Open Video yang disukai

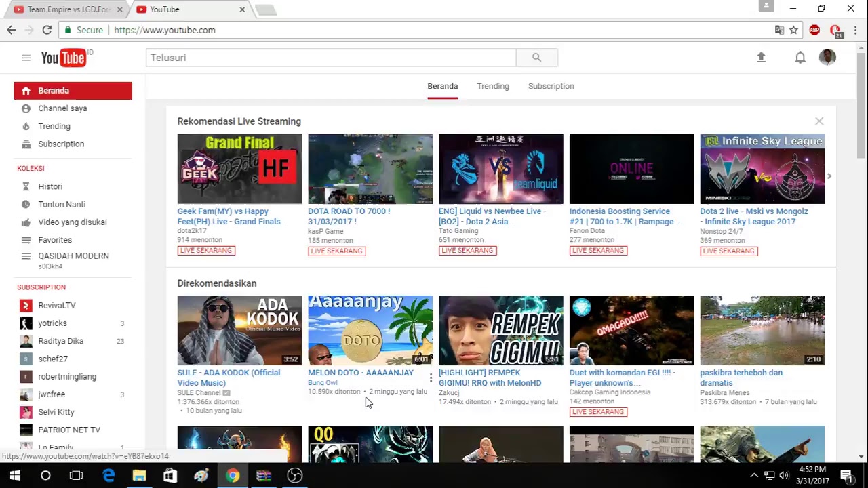73,222
